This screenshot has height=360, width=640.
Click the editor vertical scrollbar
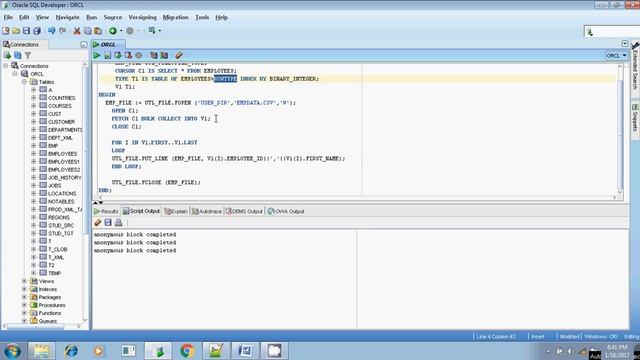(x=620, y=135)
